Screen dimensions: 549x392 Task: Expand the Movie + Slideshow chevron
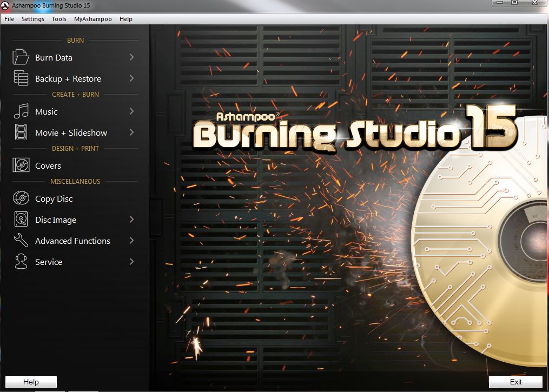(131, 132)
